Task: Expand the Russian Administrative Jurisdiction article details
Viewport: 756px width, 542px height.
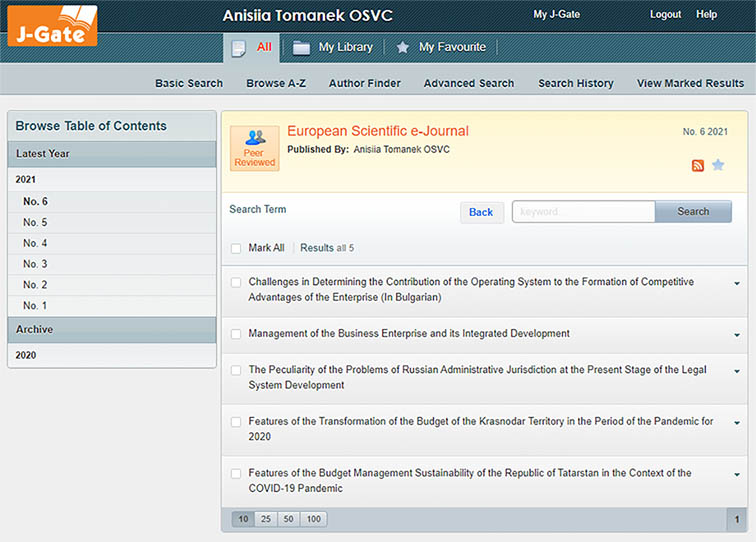Action: point(737,372)
